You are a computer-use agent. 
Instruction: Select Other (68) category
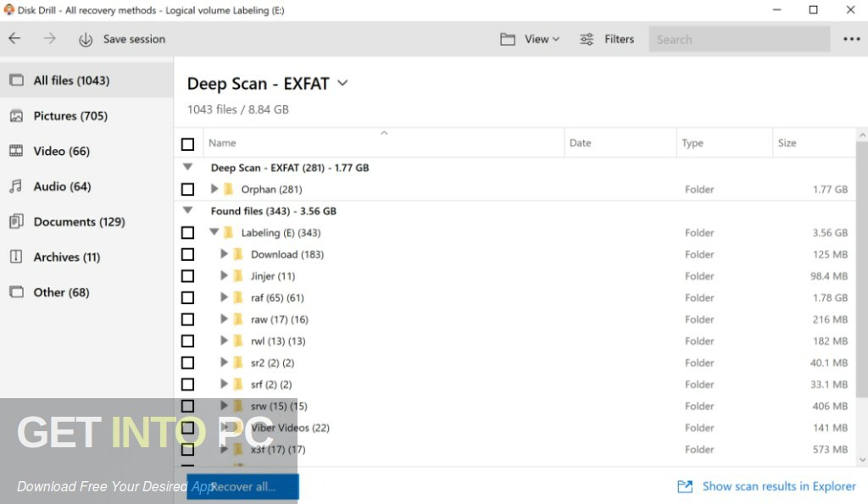tap(86, 293)
